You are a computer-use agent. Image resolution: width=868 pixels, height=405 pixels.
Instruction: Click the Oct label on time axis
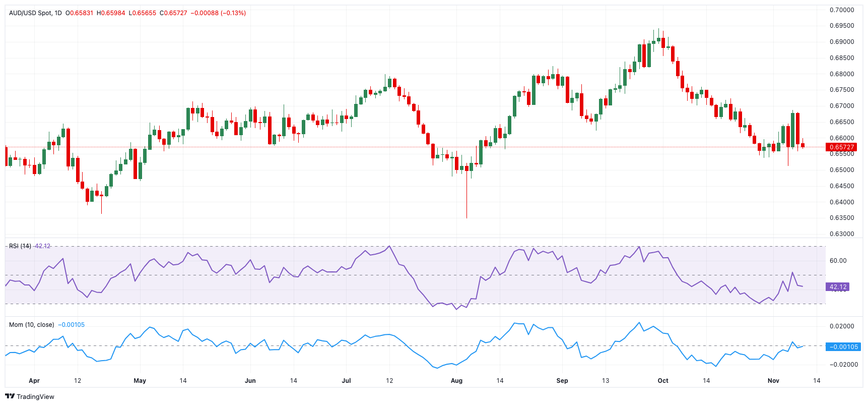click(663, 381)
